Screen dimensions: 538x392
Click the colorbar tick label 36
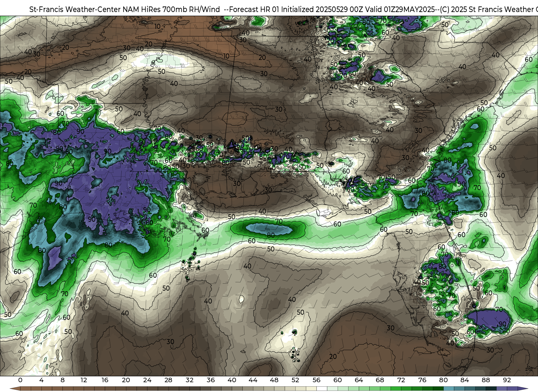point(211,380)
